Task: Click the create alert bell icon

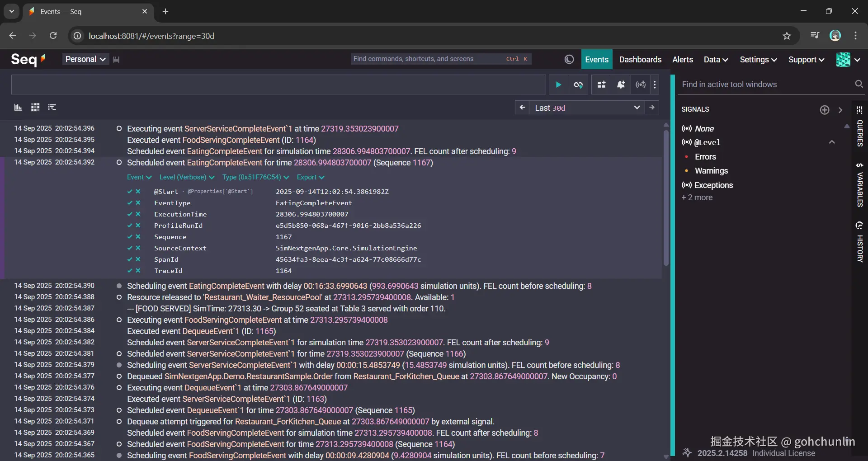Action: click(x=621, y=85)
